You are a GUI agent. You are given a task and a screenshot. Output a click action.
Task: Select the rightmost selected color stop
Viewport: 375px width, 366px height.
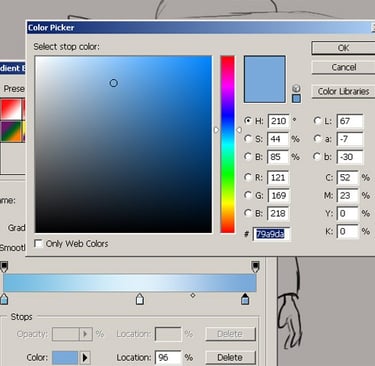tap(245, 299)
